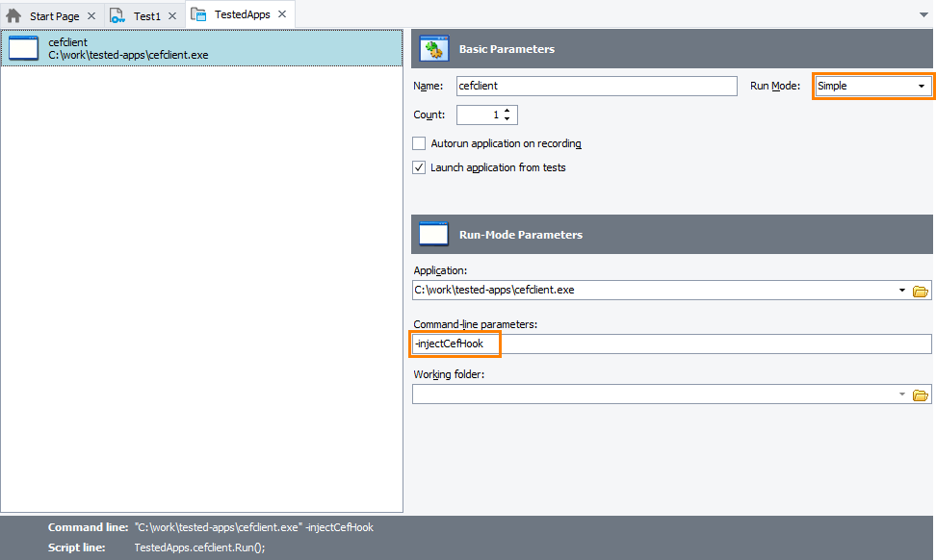Screen dimensions: 936x560
Task: Open the Application path dropdown arrow
Action: tap(904, 290)
